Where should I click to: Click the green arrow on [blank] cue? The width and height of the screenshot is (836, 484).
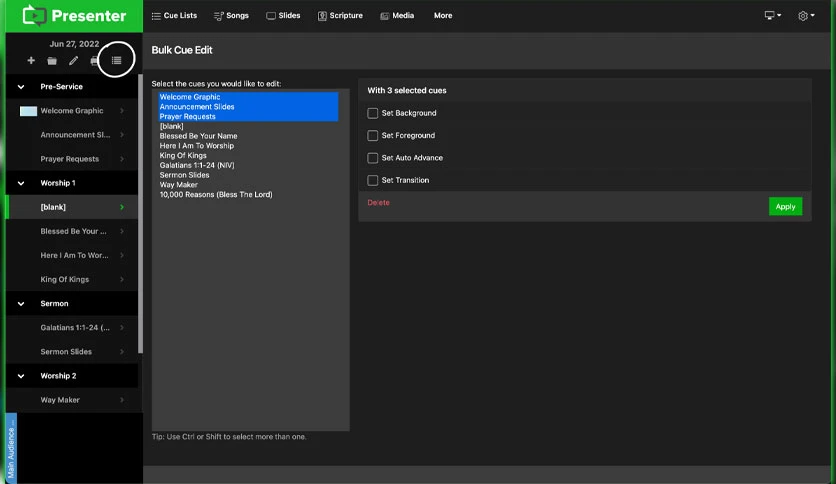pos(122,207)
